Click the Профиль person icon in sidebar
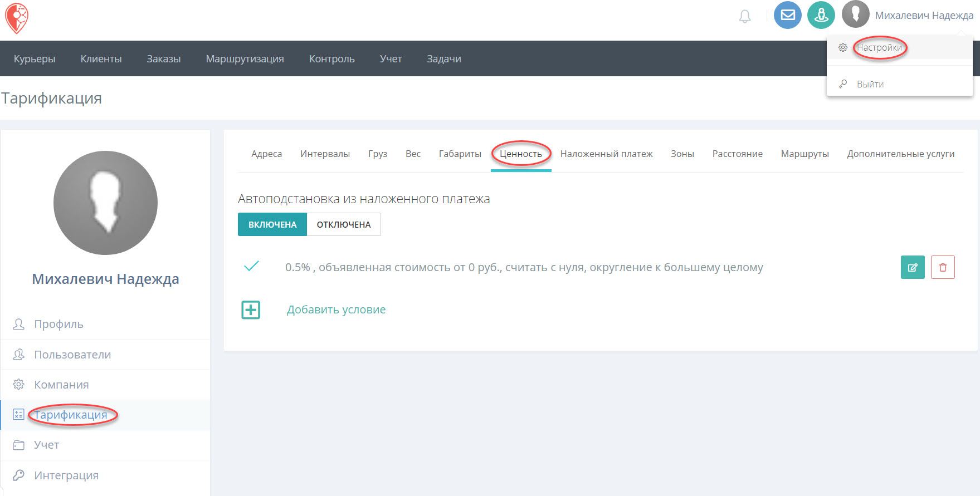Viewport: 980px width, 496px height. (18, 324)
